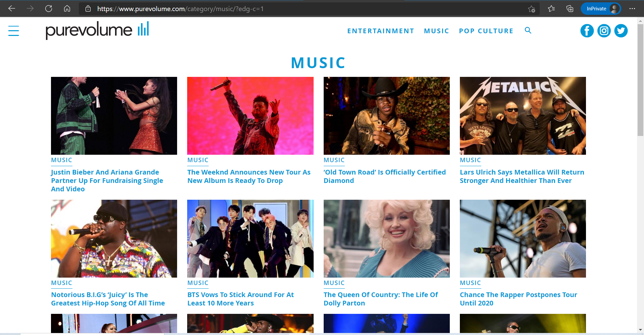Image resolution: width=644 pixels, height=335 pixels.
Task: Click MUSIC tag above Metallica article
Action: click(470, 160)
